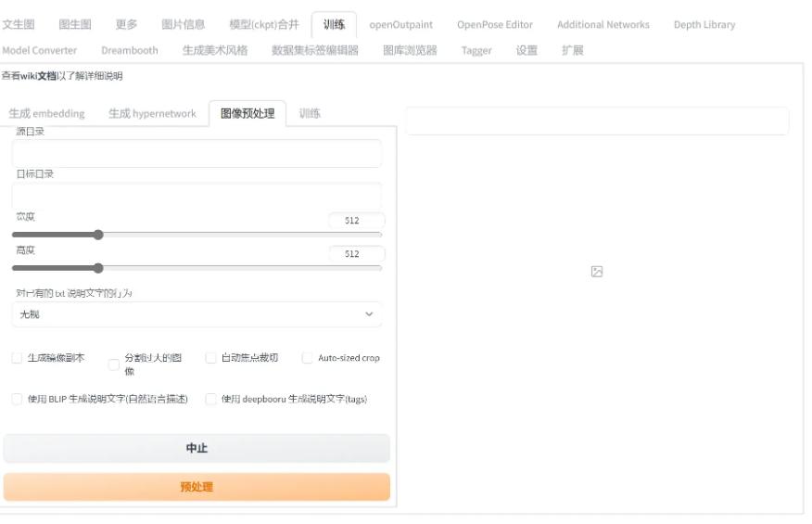Open the 模型(ckpt)合并 tab
This screenshot has width=812, height=524.
tap(264, 24)
